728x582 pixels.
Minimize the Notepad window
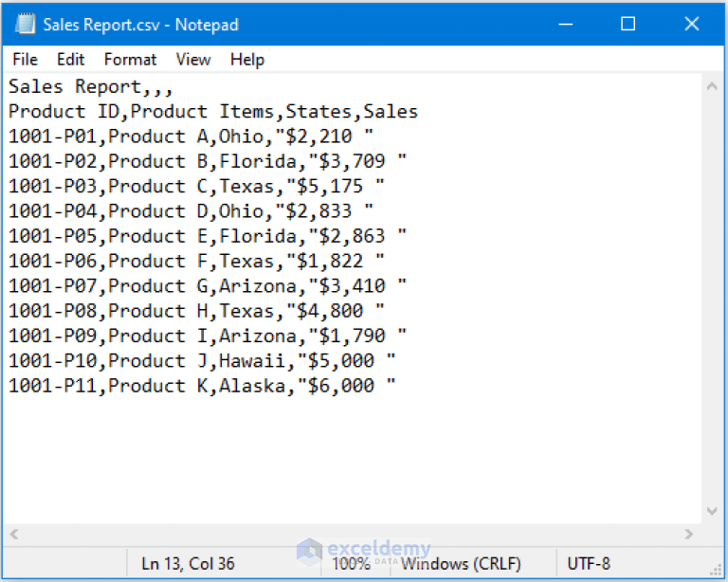[x=566, y=24]
